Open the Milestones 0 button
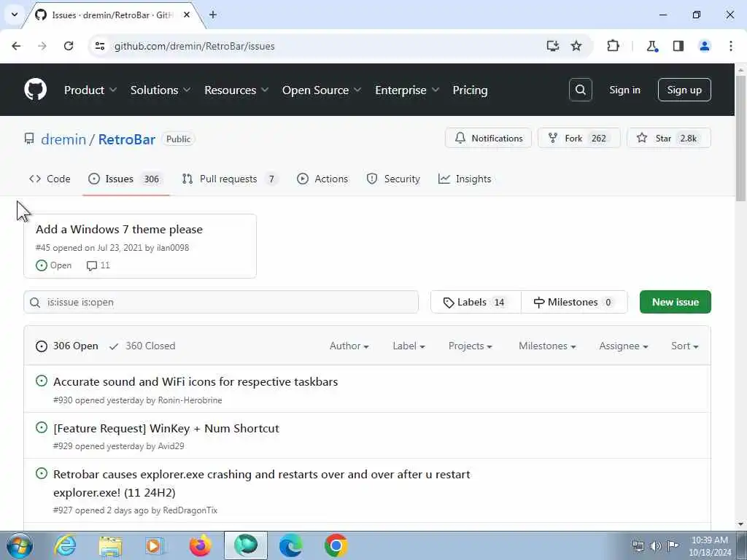Image resolution: width=747 pixels, height=560 pixels. pyautogui.click(x=574, y=302)
